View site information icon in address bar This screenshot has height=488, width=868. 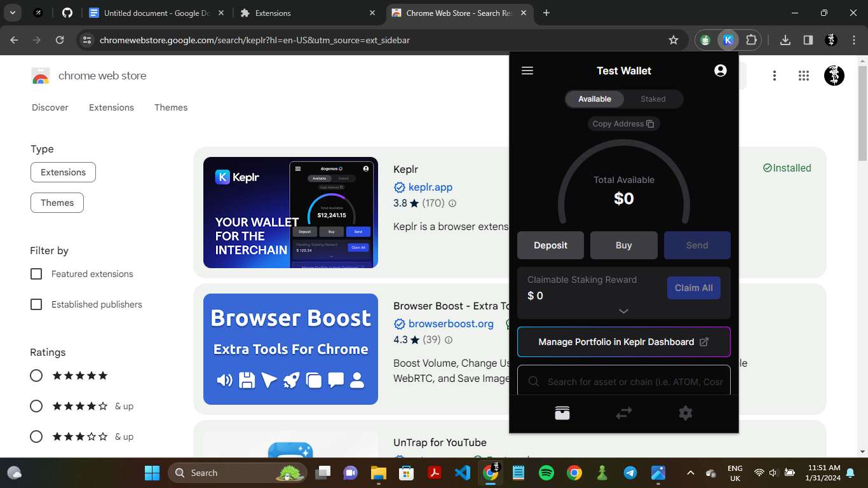point(88,40)
